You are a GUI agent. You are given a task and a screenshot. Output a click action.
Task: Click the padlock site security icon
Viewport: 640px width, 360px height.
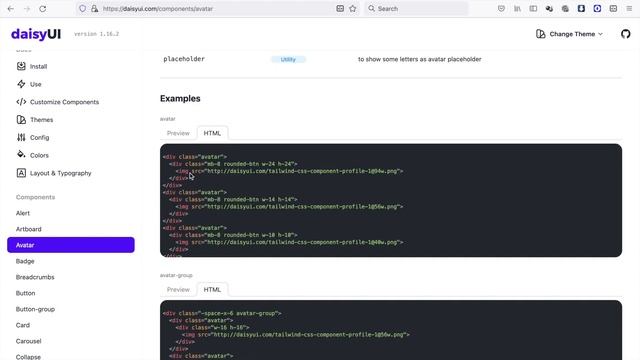95,9
